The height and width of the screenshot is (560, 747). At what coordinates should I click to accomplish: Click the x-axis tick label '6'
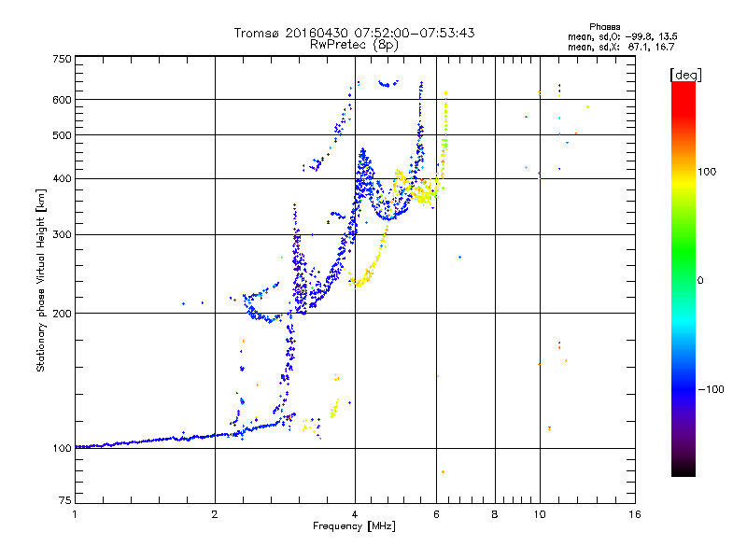[436, 514]
